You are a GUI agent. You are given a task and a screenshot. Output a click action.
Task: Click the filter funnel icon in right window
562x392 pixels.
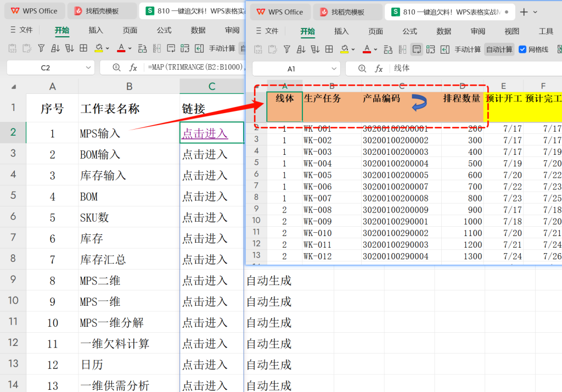[x=286, y=49]
